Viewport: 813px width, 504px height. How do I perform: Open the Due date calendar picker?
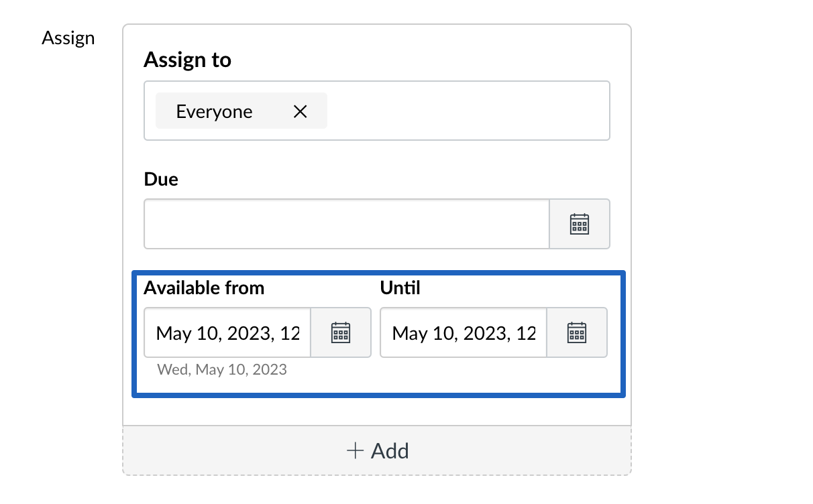point(580,224)
